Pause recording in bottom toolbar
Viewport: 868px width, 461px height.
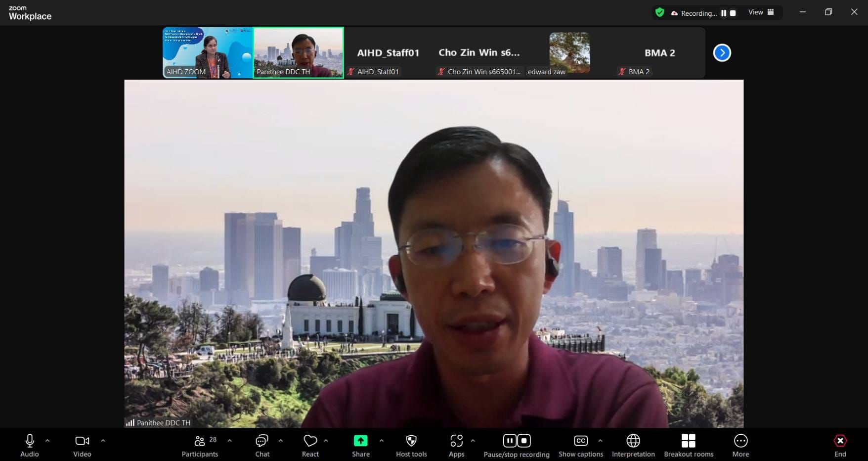coord(510,441)
